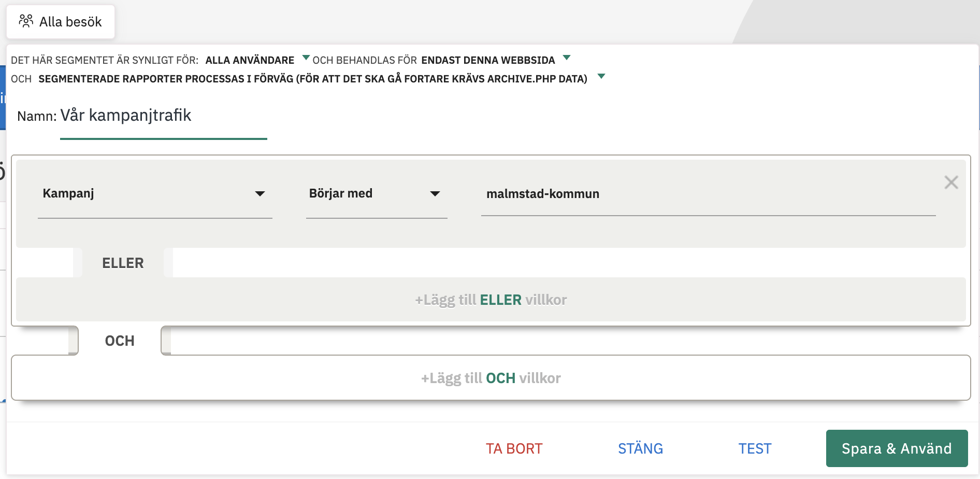This screenshot has width=980, height=479.
Task: Click TA BORT to delete the segment
Action: tap(513, 448)
